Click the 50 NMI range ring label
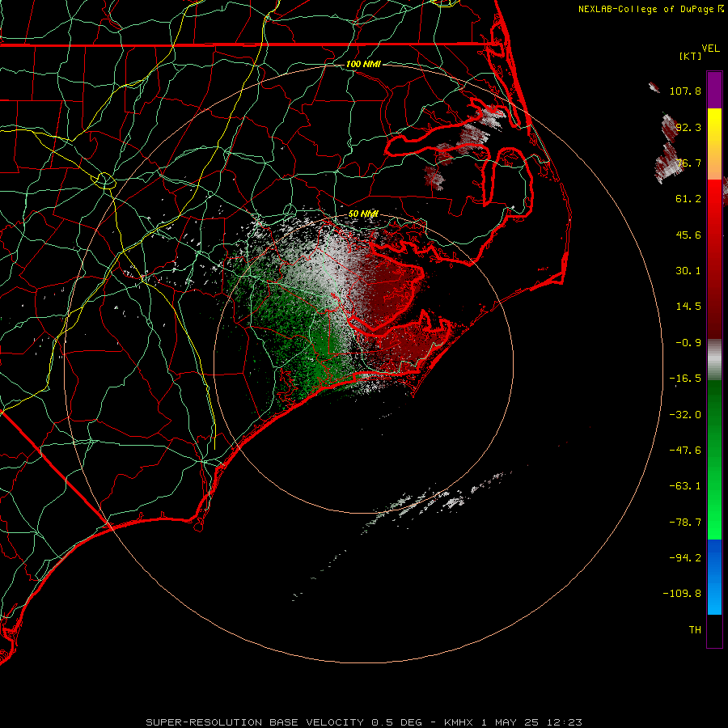 [x=363, y=214]
